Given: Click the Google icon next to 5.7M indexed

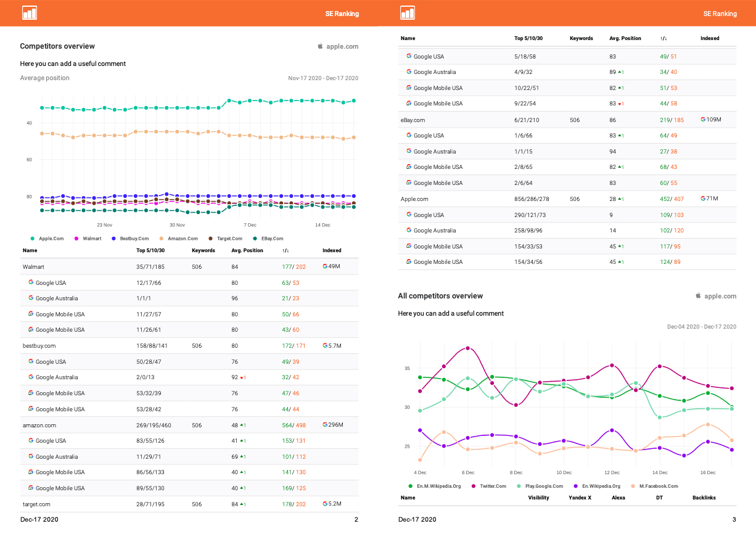Looking at the screenshot, I should coord(325,346).
